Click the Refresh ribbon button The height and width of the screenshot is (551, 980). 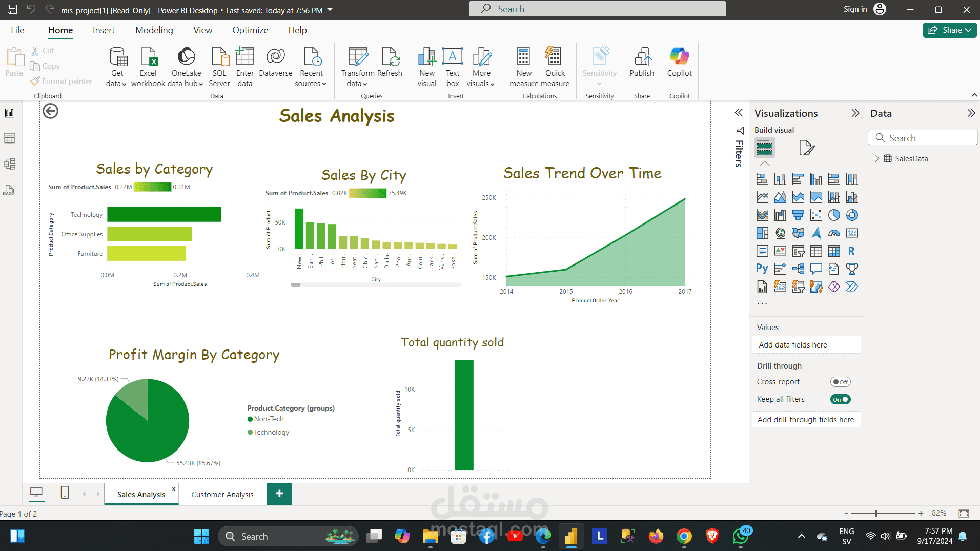pyautogui.click(x=390, y=64)
